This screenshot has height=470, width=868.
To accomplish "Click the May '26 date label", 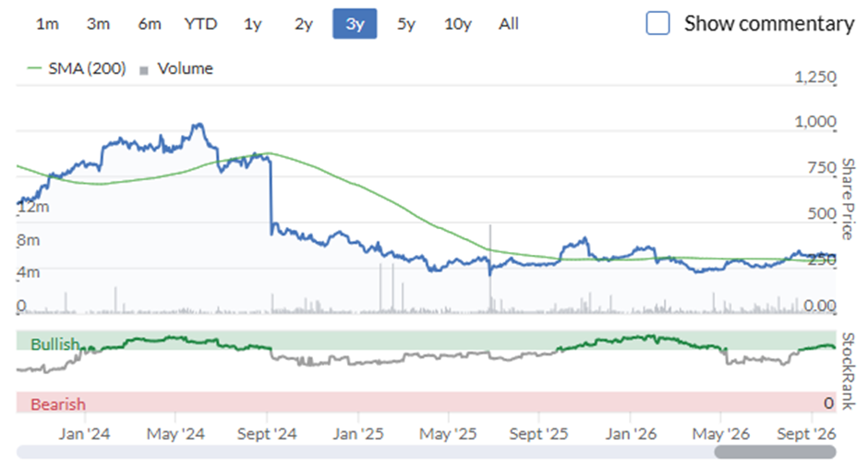I will pos(721,433).
